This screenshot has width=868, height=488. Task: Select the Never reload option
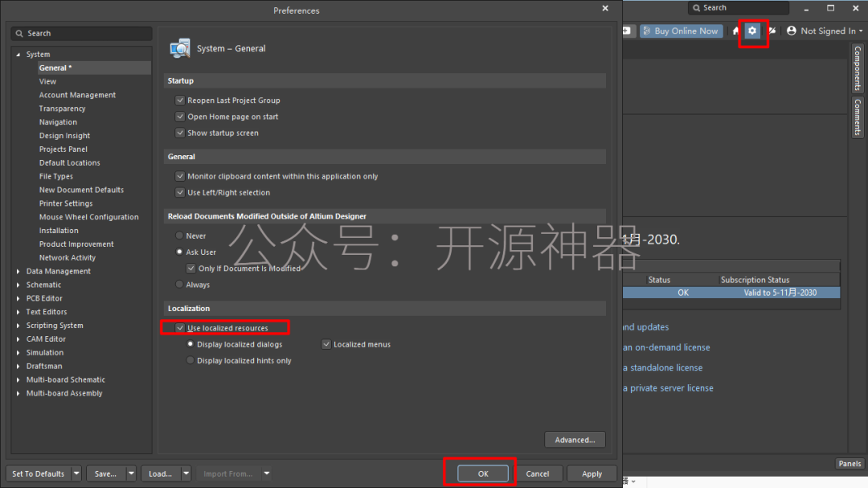click(x=179, y=236)
